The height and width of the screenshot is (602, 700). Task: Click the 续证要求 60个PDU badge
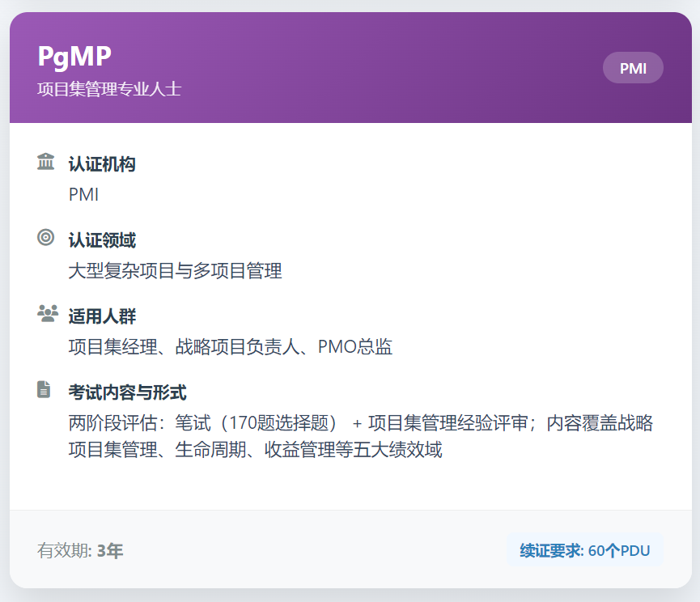[x=584, y=551]
